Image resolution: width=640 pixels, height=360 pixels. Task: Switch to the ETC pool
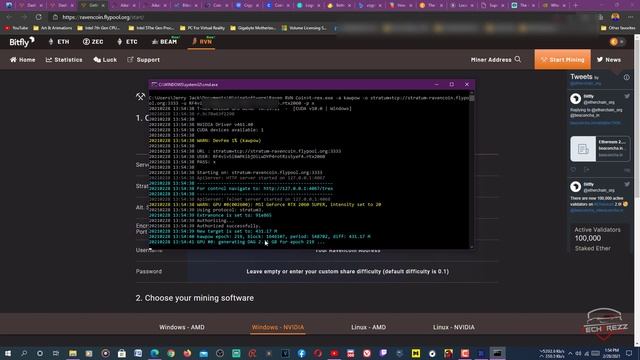coord(127,42)
